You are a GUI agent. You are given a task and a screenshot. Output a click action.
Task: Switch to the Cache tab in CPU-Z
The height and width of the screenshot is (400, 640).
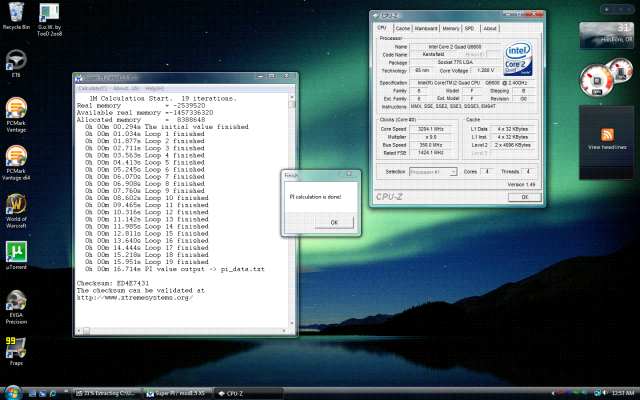tap(402, 28)
